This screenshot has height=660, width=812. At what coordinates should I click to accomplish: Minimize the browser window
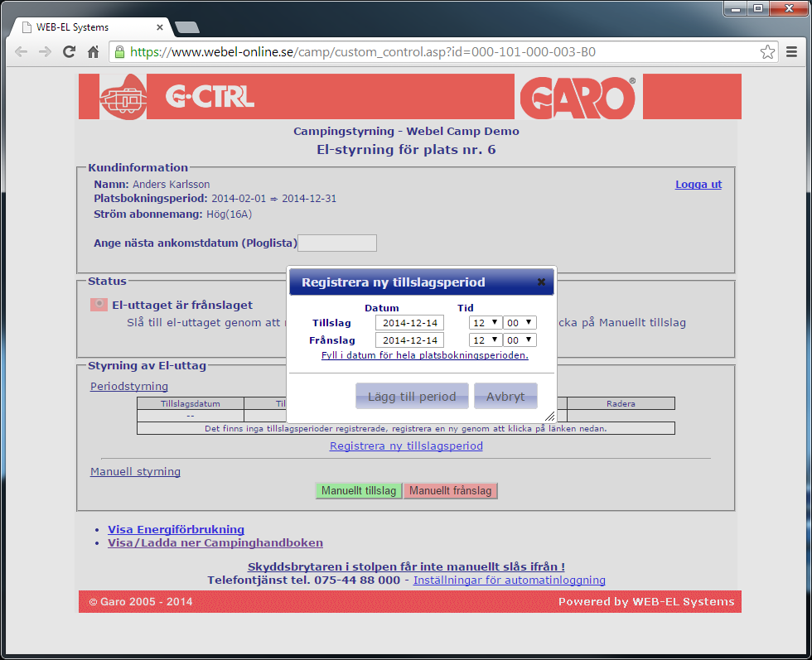tap(736, 9)
